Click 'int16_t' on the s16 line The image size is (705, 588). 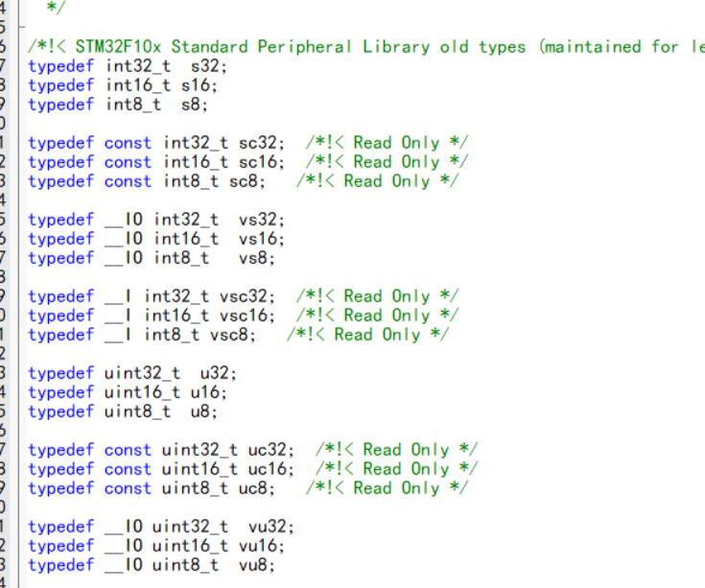click(138, 85)
